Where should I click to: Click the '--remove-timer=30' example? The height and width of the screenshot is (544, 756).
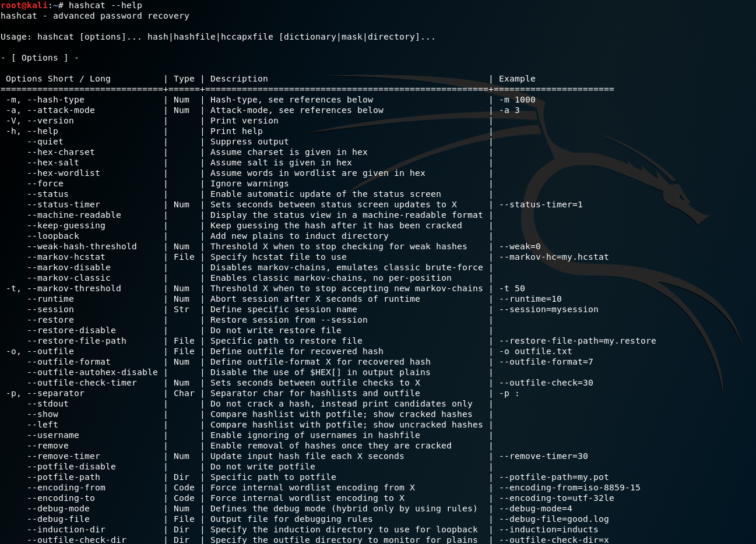[x=543, y=456]
